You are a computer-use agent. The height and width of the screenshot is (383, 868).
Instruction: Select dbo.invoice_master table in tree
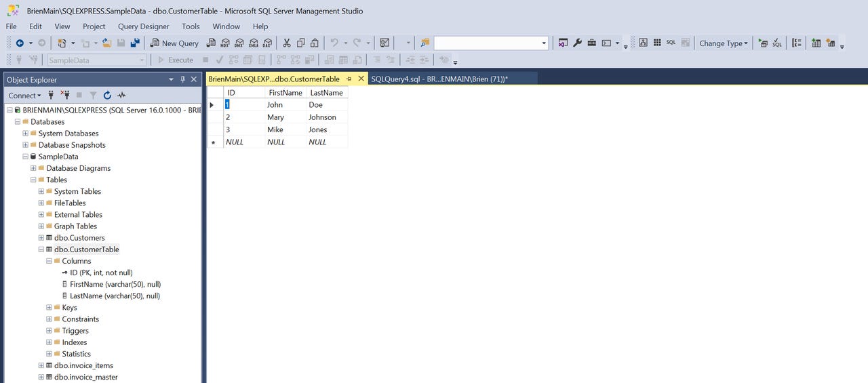point(85,377)
